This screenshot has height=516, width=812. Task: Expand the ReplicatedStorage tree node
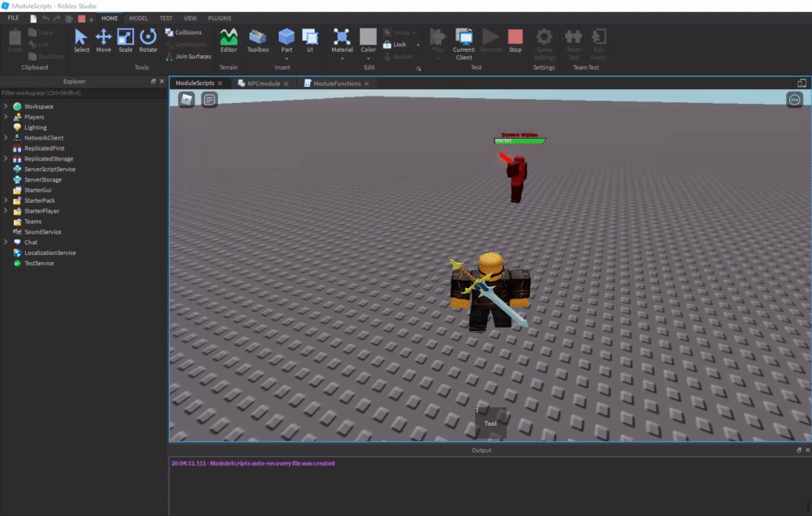click(x=6, y=158)
